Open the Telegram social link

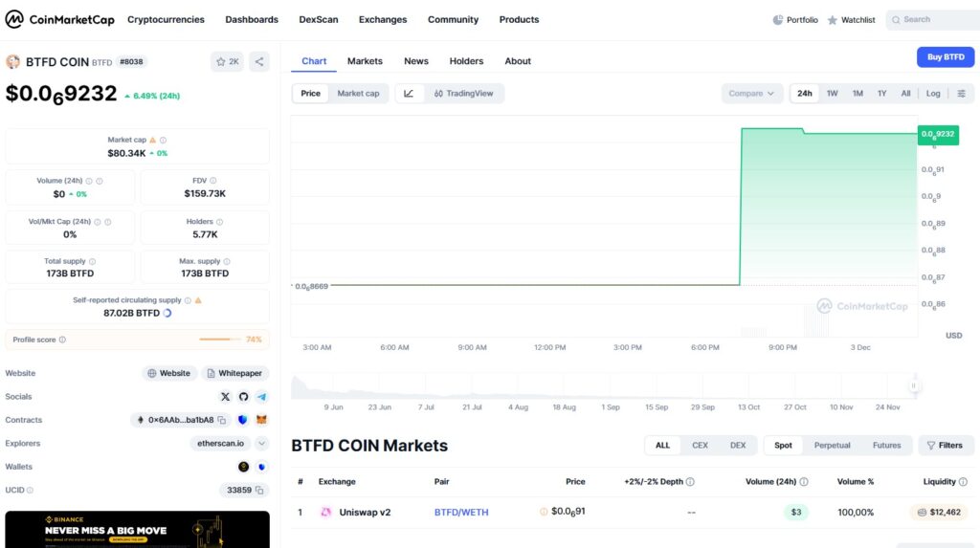point(261,397)
